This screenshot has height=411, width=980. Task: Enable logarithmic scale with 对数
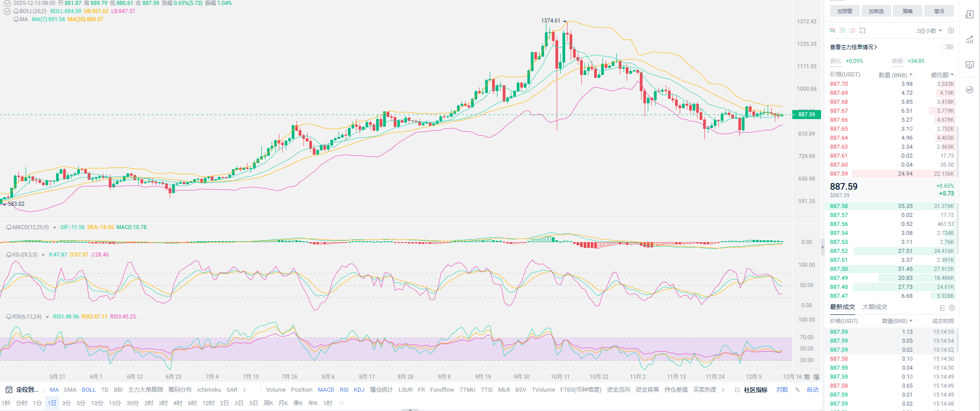pyautogui.click(x=782, y=389)
